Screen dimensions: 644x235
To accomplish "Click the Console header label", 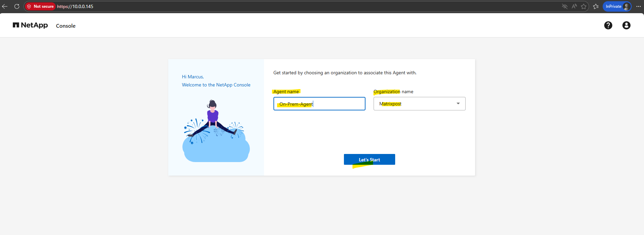I will coord(66,26).
